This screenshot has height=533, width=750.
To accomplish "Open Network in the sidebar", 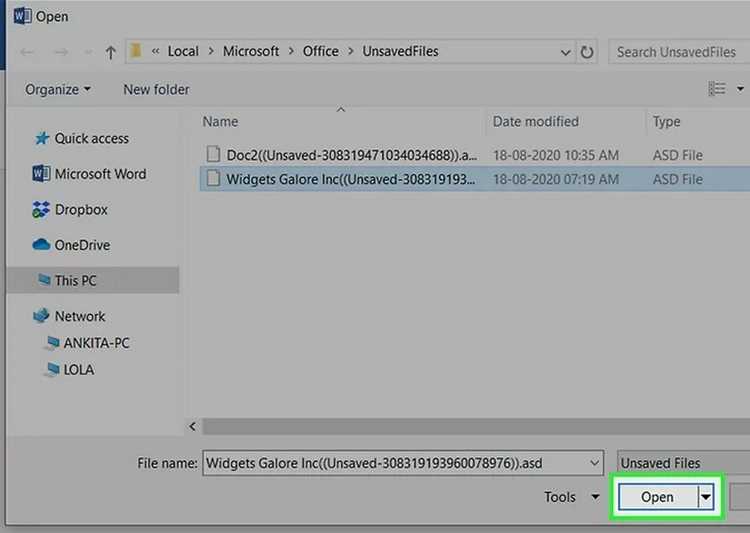I will pos(79,316).
